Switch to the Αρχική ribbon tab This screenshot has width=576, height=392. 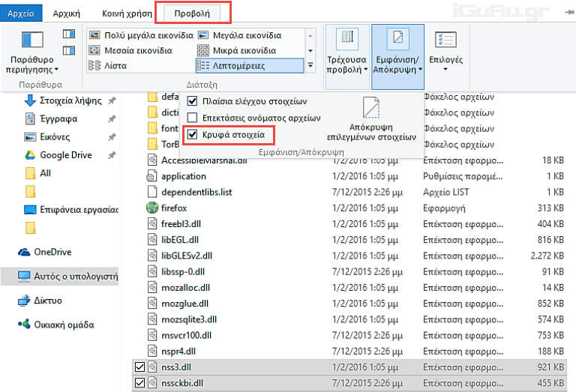pyautogui.click(x=67, y=13)
